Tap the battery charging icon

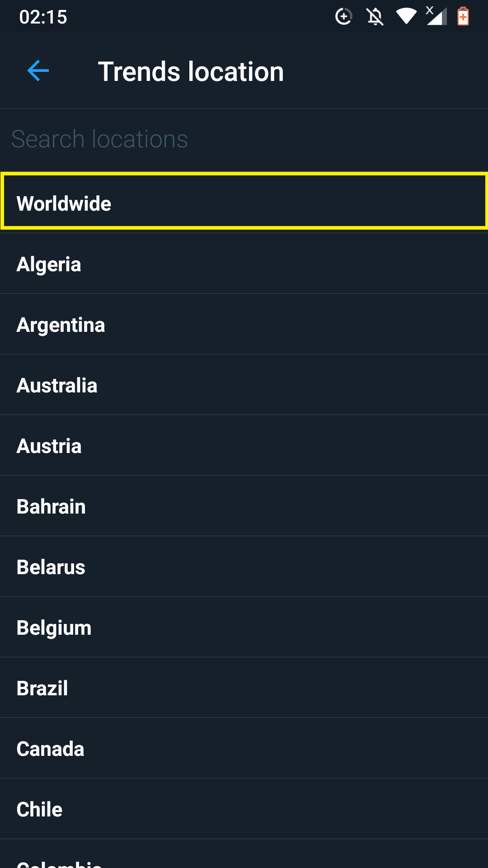tap(463, 17)
